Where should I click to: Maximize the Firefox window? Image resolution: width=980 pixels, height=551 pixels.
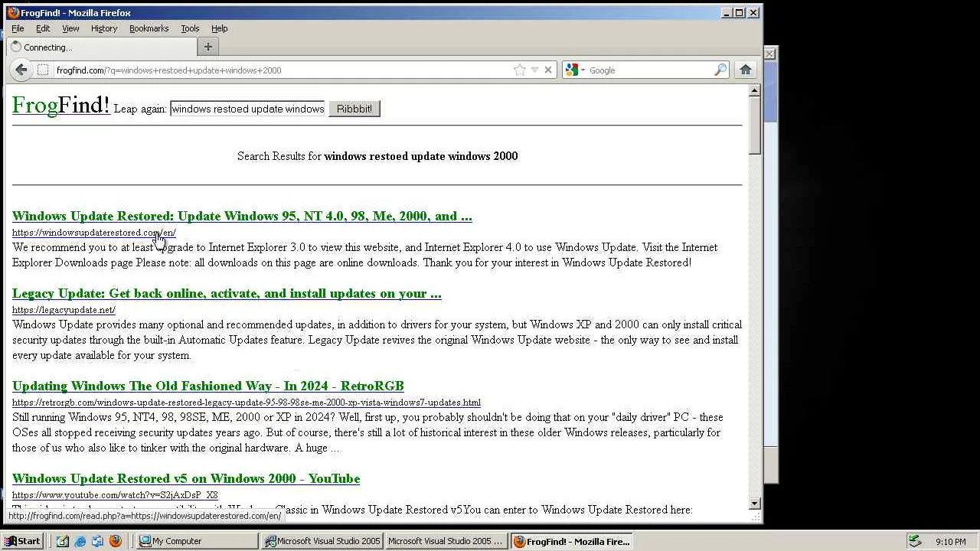[x=739, y=12]
